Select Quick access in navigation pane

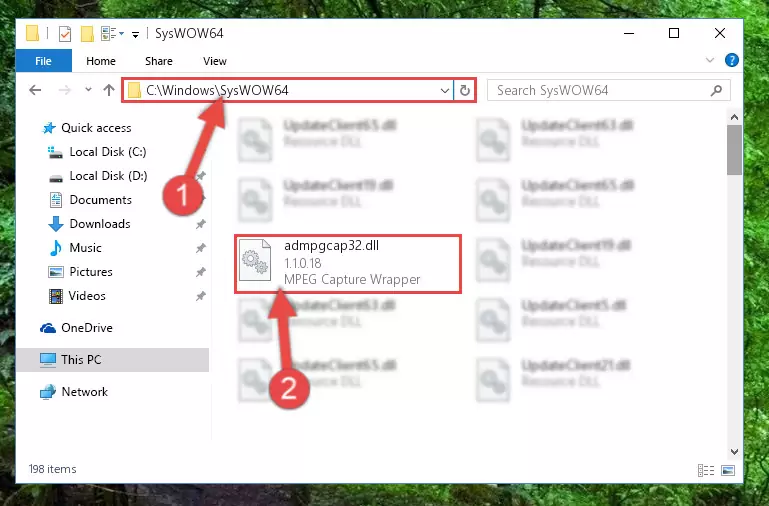[96, 128]
